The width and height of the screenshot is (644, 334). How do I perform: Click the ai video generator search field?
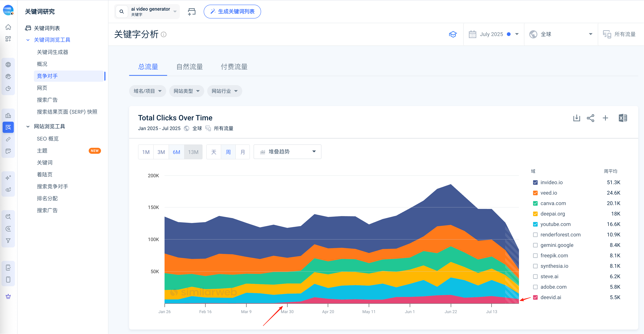coord(147,12)
